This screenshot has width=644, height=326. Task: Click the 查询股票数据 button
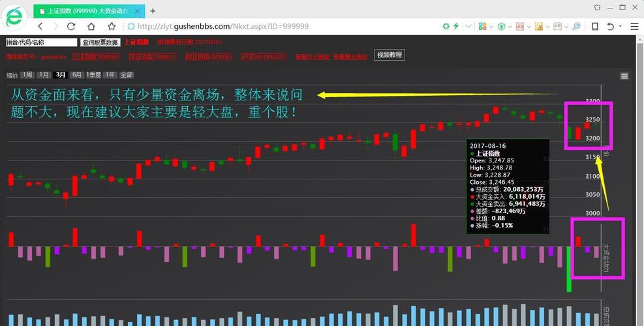[x=100, y=42]
